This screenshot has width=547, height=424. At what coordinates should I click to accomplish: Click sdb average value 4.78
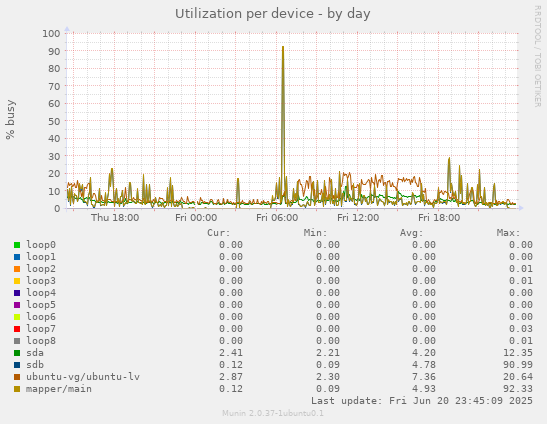424,365
